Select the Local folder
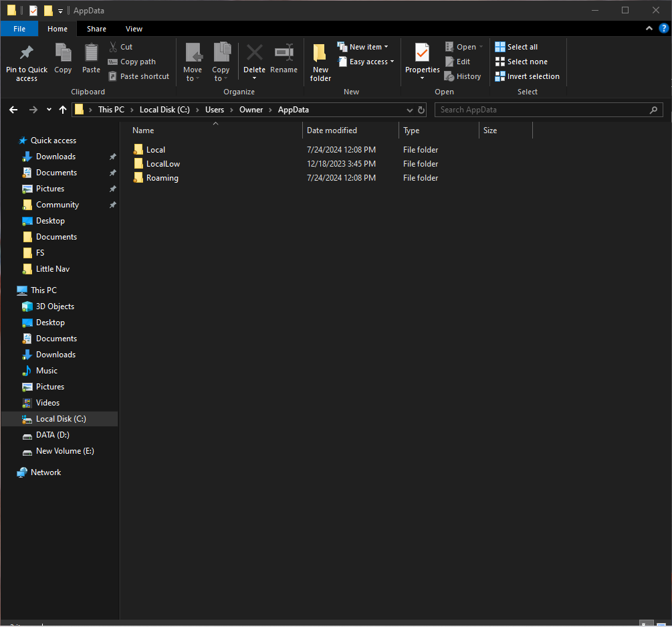The width and height of the screenshot is (672, 627). [x=156, y=150]
